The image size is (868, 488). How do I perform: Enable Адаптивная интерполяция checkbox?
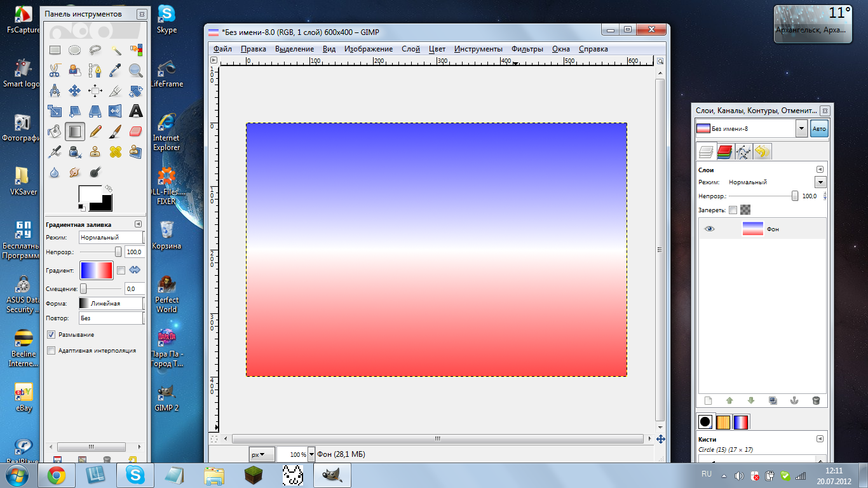point(51,350)
